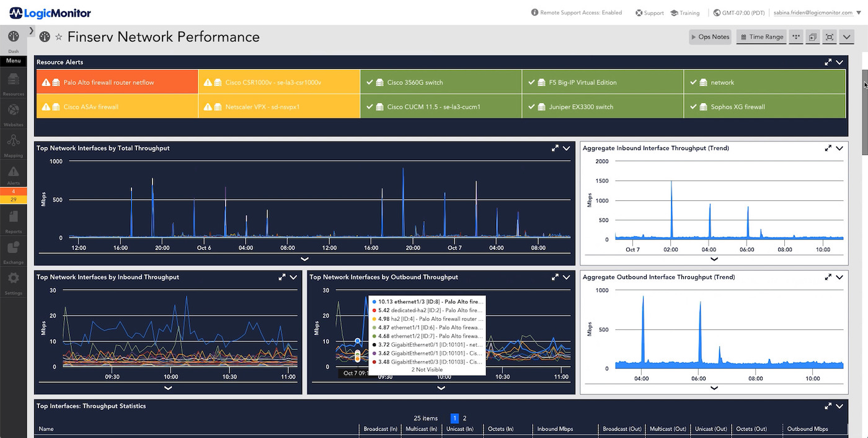Viewport: 868px width, 438px height.
Task: Open Settings in the left sidebar
Action: (13, 282)
